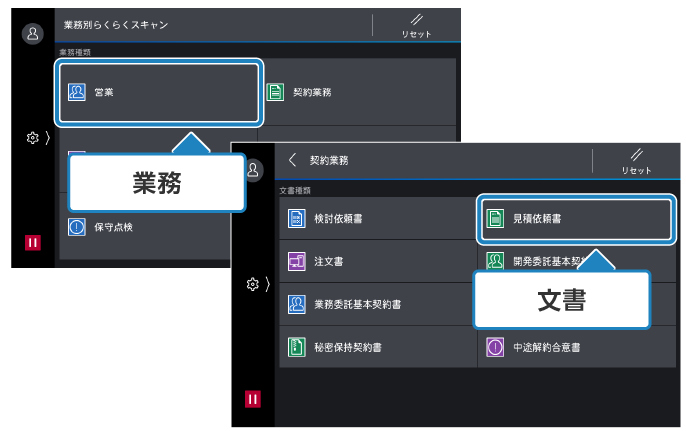Click the 文書種類 section label
Image resolution: width=686 pixels, height=431 pixels.
[x=295, y=191]
